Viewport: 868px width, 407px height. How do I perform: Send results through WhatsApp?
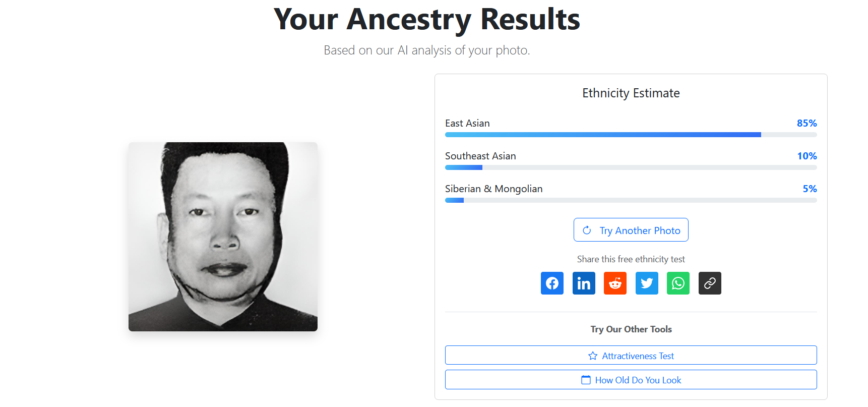pos(678,283)
